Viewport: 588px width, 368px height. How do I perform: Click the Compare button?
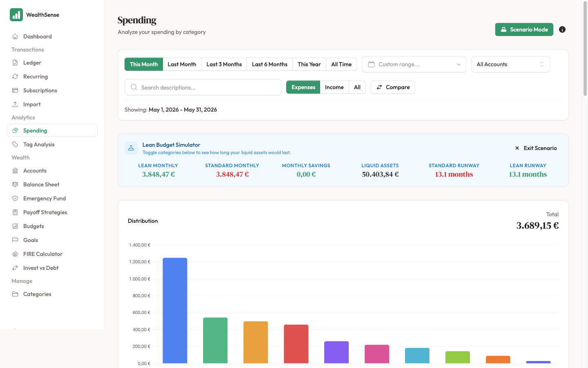point(393,87)
